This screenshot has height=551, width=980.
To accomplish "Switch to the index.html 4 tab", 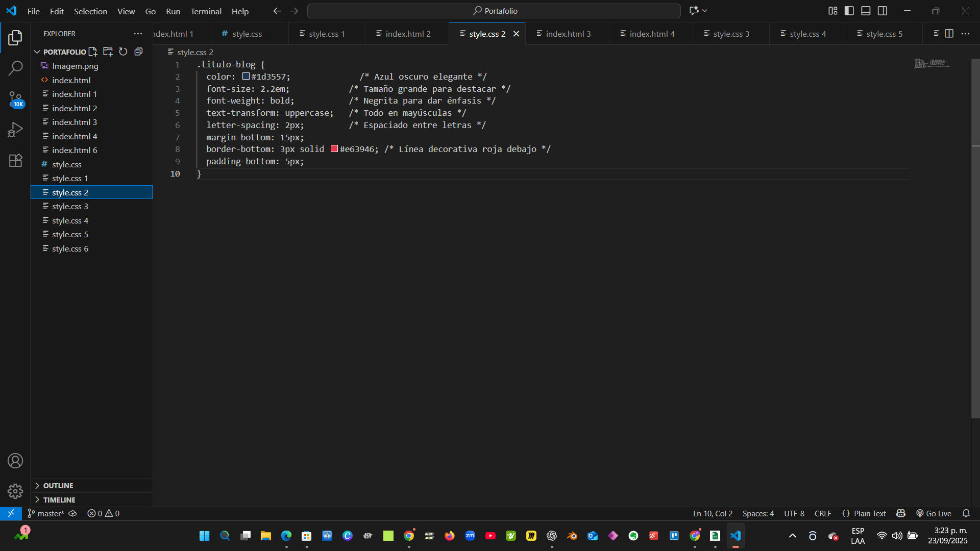I will (651, 34).
